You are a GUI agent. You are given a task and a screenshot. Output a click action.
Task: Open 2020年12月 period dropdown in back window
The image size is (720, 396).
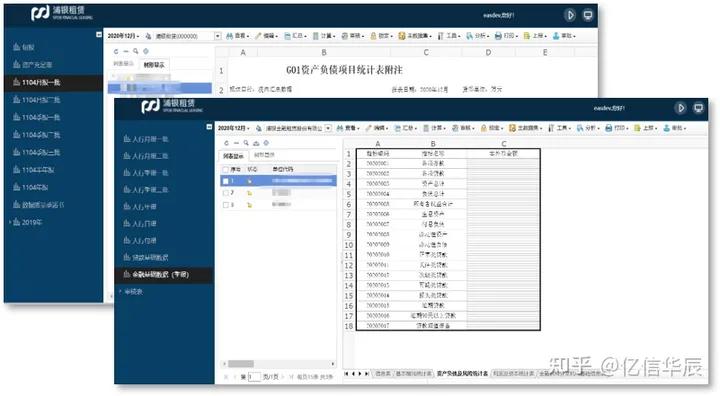coord(123,35)
